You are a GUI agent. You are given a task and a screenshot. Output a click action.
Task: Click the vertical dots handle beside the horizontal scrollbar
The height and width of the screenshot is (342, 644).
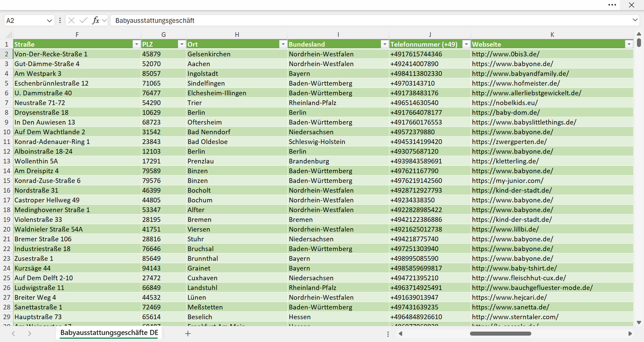point(388,334)
